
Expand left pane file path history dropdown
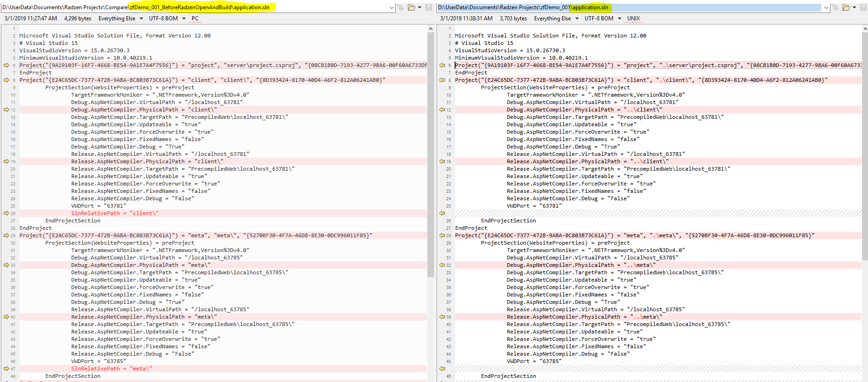(392, 7)
